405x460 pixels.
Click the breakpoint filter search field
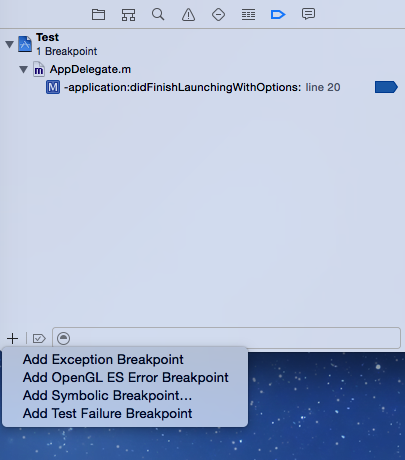click(227, 338)
